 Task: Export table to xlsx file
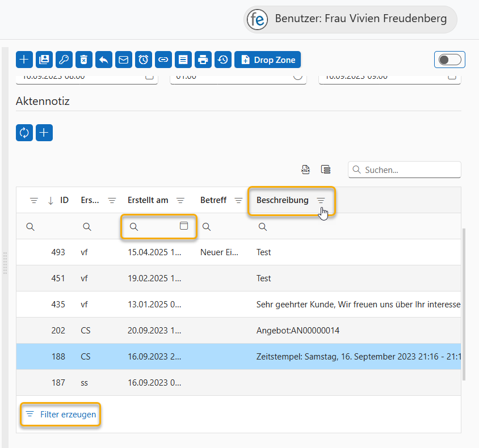pos(305,170)
